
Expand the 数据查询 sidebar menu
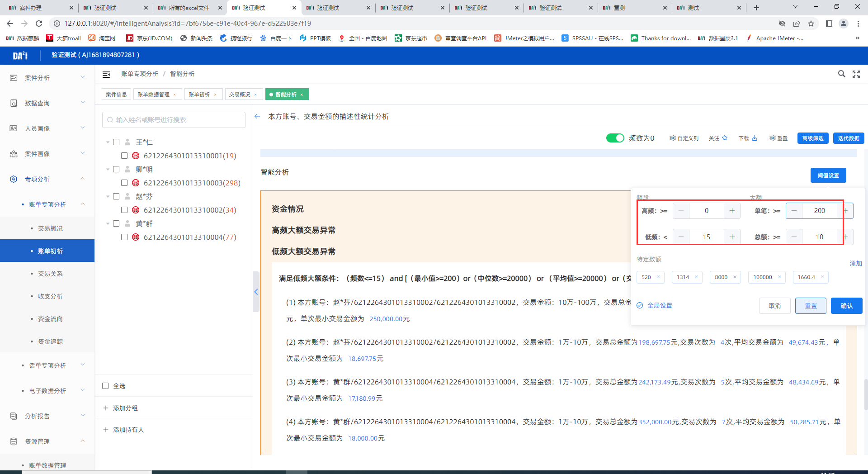83,103
